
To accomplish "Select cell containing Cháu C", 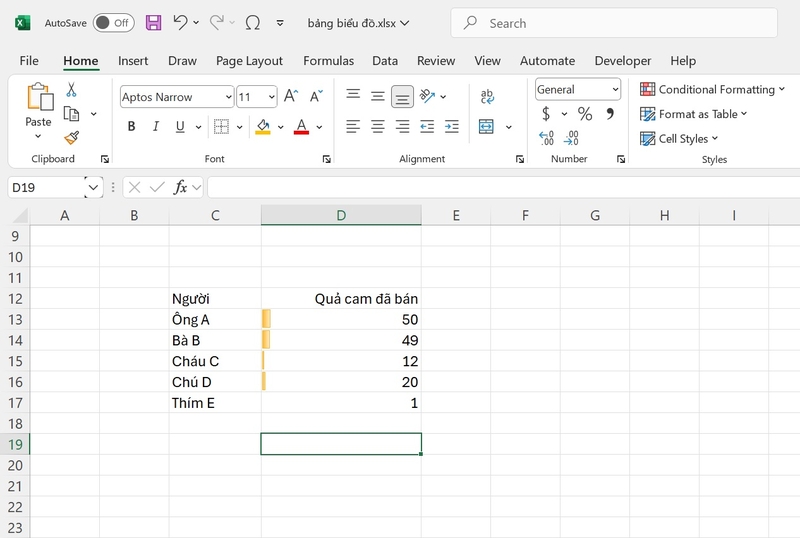I will 215,361.
